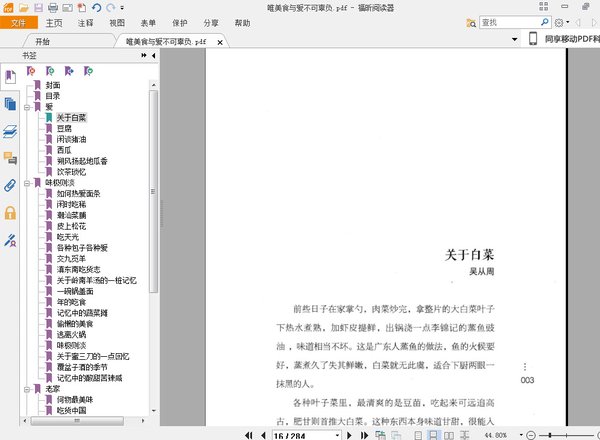Click the second bookmark toolbar flag icon

pyautogui.click(x=50, y=71)
